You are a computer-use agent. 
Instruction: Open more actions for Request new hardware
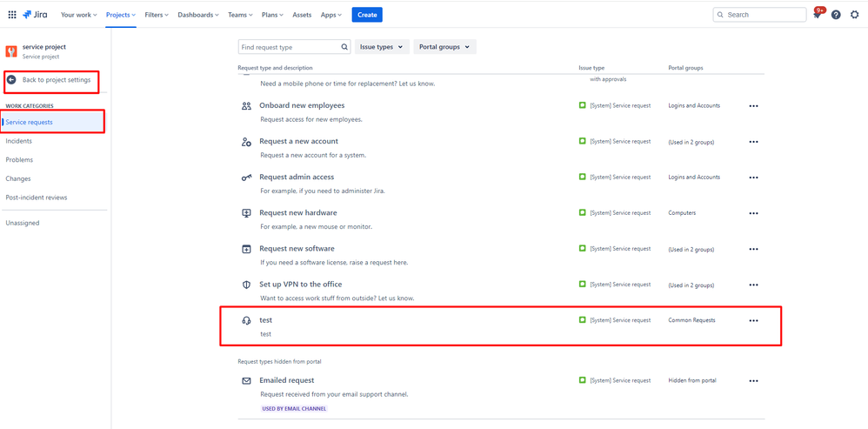coord(753,213)
